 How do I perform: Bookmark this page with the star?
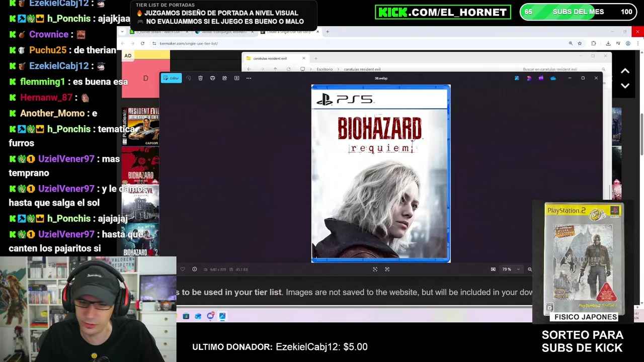580,43
